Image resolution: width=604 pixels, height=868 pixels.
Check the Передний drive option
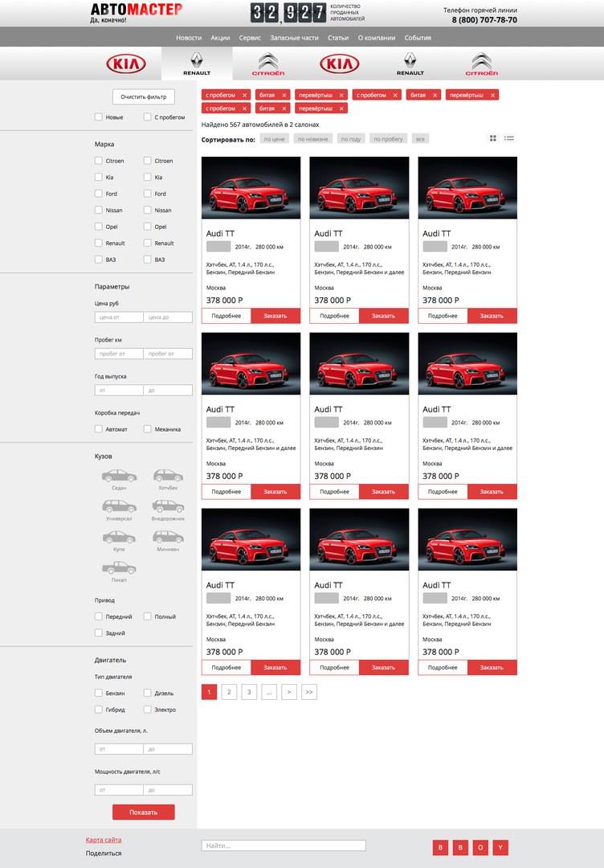(99, 616)
